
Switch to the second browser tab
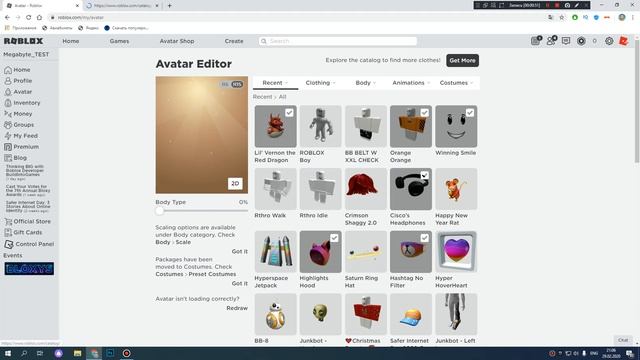click(x=122, y=6)
